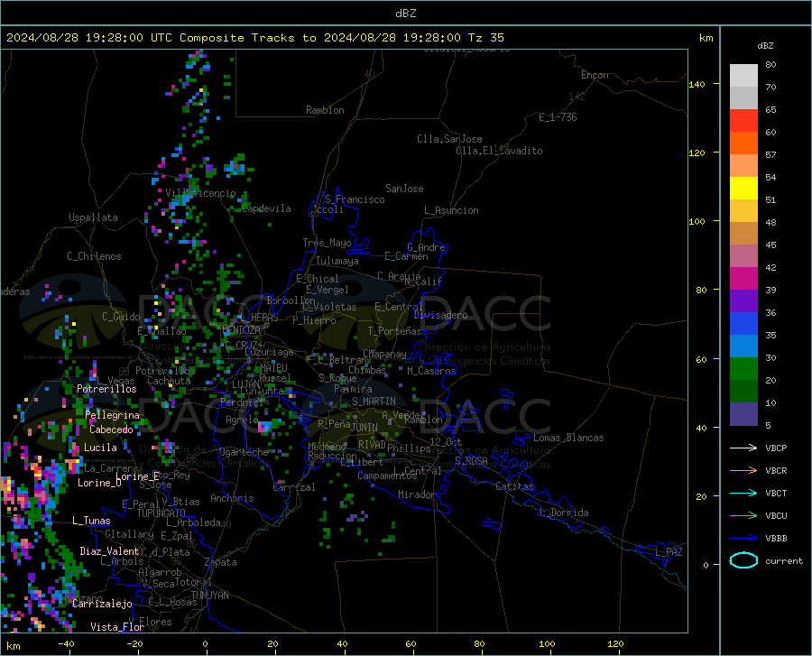Screen dimensions: 812x656
Task: Click the 'Clla.SanJose' map label
Action: (449, 139)
